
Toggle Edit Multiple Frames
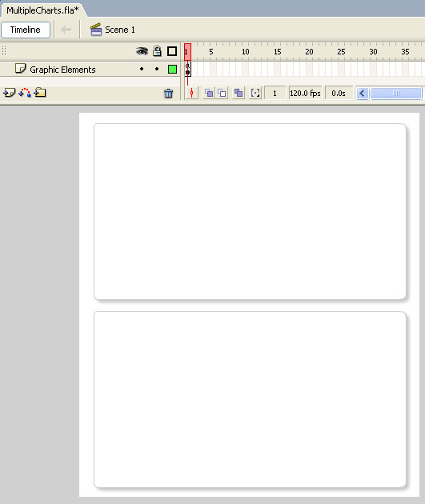pos(239,94)
